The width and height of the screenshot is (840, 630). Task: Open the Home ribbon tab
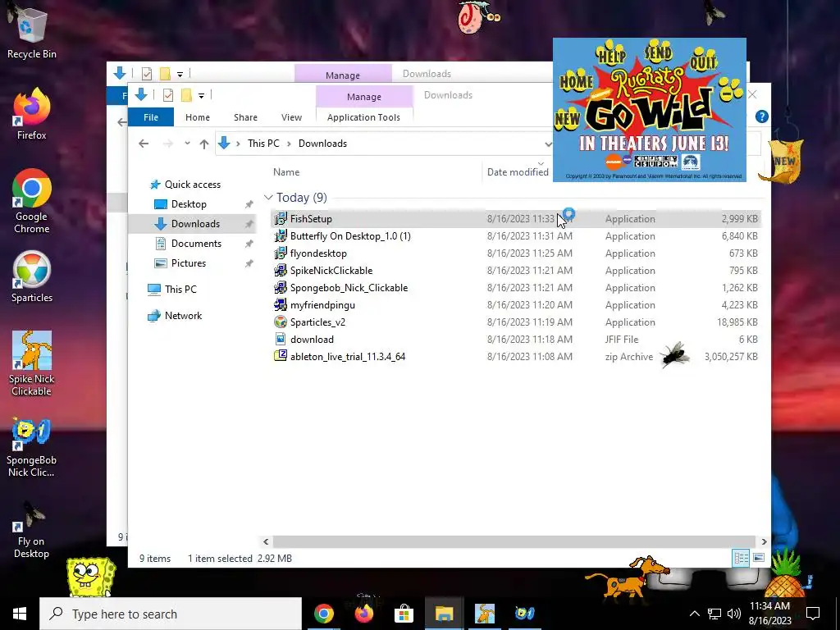point(198,116)
